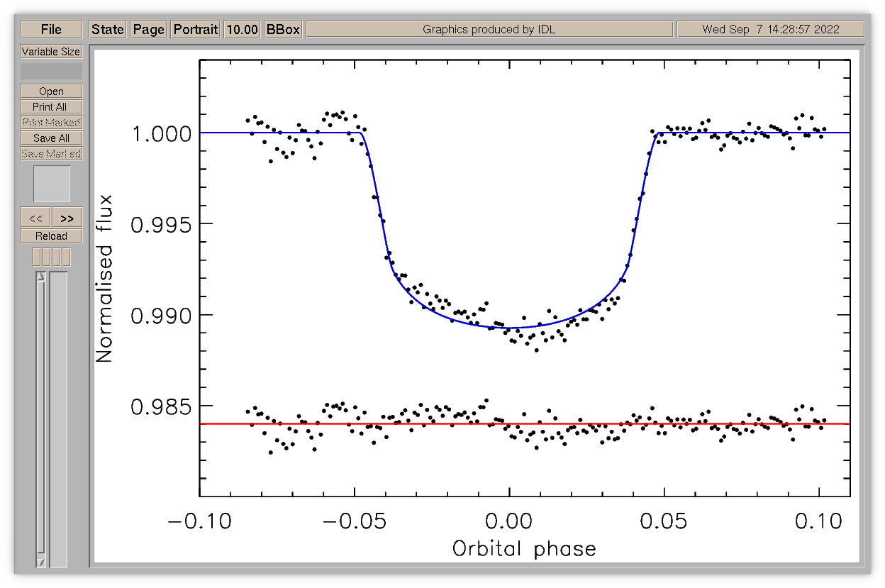The image size is (885, 588).
Task: Open the BBox media menu
Action: point(283,29)
